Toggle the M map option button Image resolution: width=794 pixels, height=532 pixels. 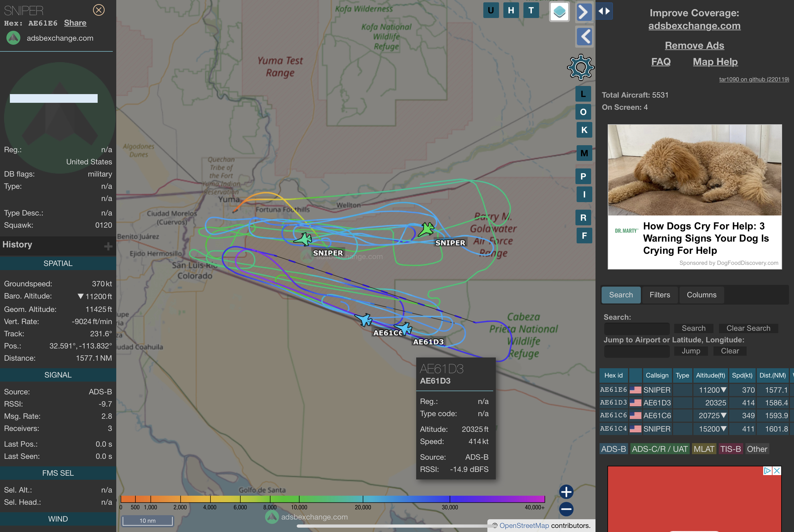[584, 153]
